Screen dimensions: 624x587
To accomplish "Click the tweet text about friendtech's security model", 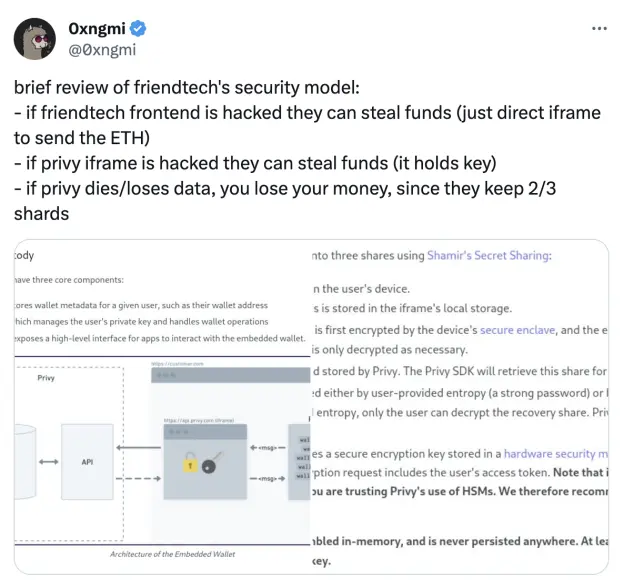I will [307, 150].
